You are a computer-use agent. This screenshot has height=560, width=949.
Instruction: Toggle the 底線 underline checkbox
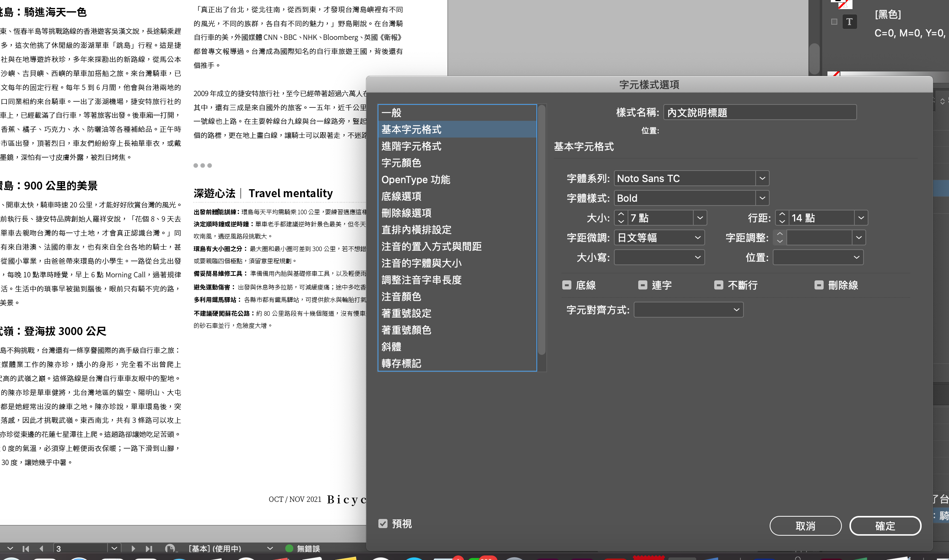point(566,285)
